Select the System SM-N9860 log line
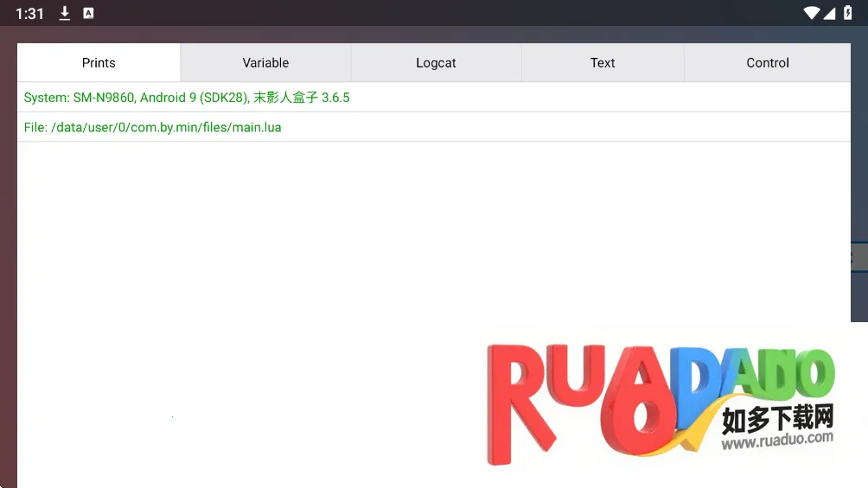 (x=187, y=98)
